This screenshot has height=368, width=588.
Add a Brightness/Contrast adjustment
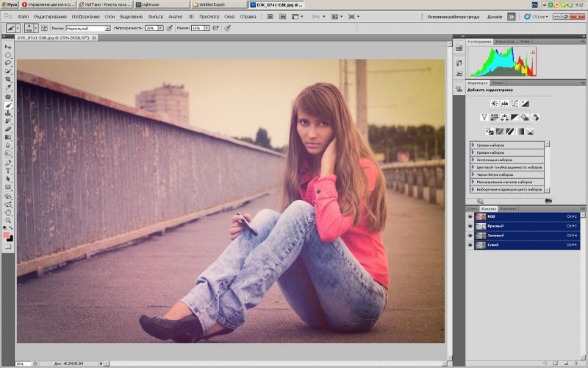click(x=494, y=103)
